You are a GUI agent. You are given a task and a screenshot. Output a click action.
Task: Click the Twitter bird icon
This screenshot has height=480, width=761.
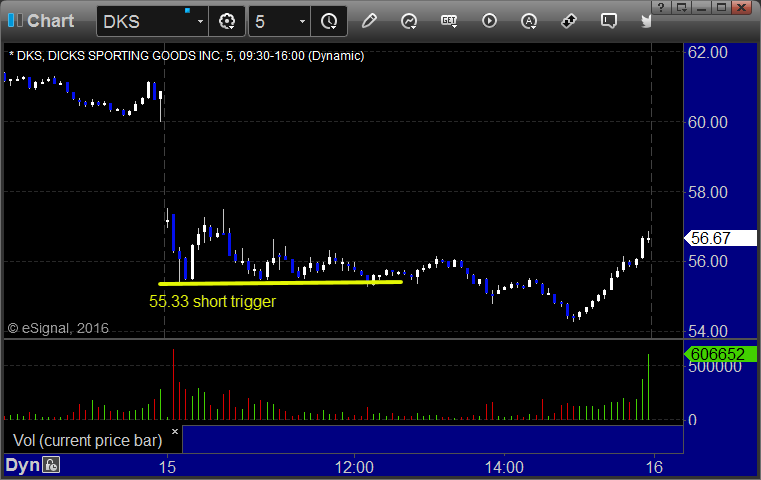coord(646,21)
